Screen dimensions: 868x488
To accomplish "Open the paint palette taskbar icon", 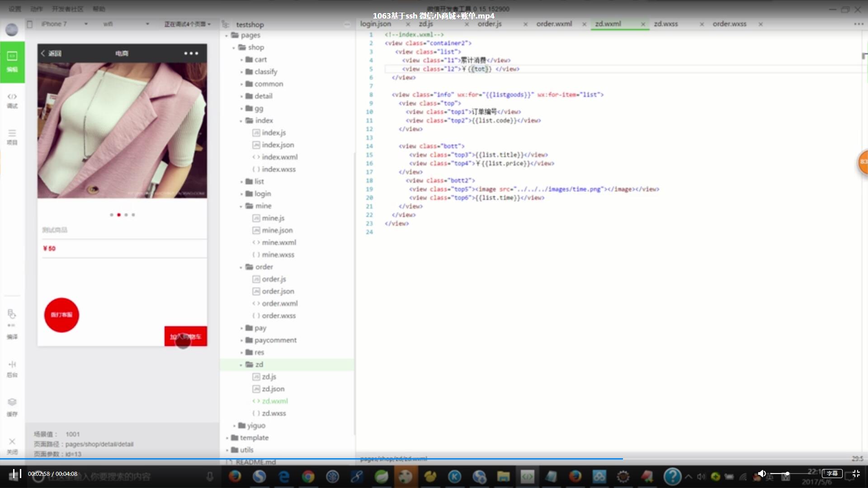I will (406, 476).
